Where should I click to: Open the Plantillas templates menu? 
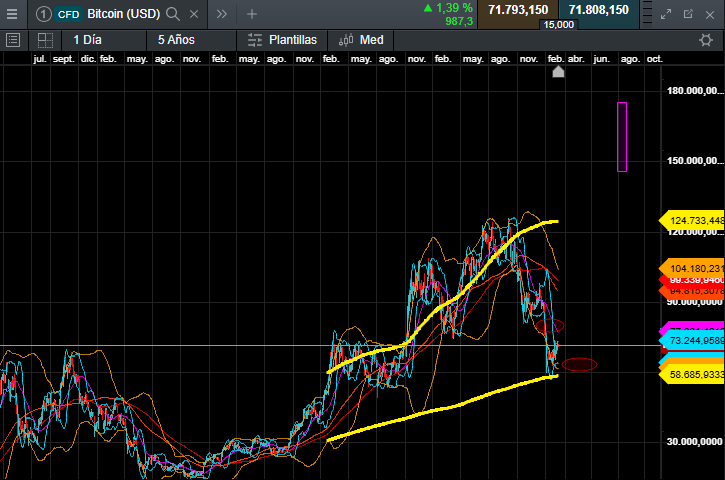(282, 40)
